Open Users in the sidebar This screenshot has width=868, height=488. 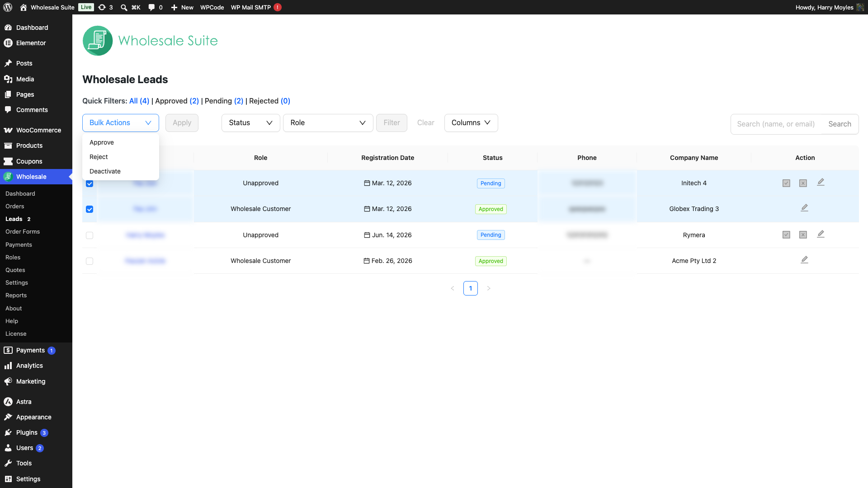coord(36,448)
